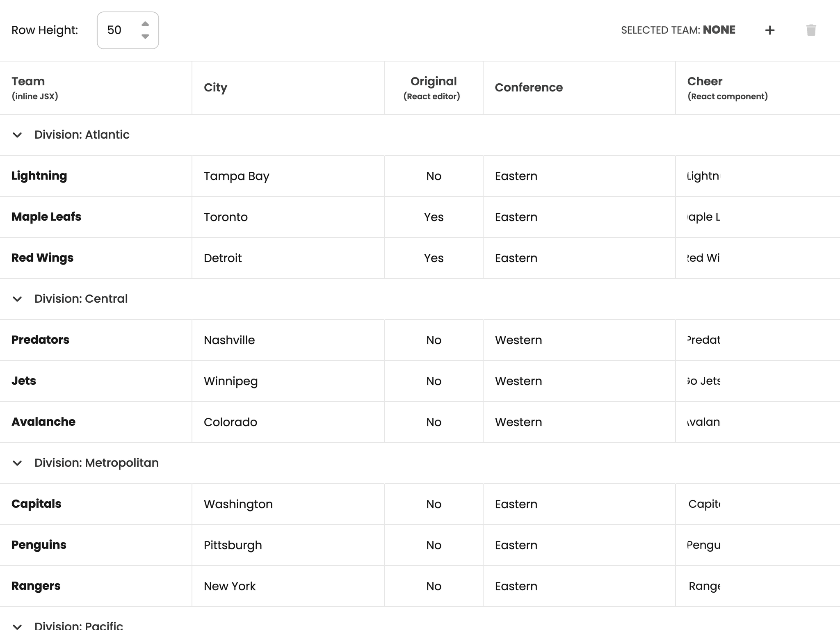Viewport: 840px width, 630px height.
Task: Select the Lightning team row
Action: coord(39,176)
